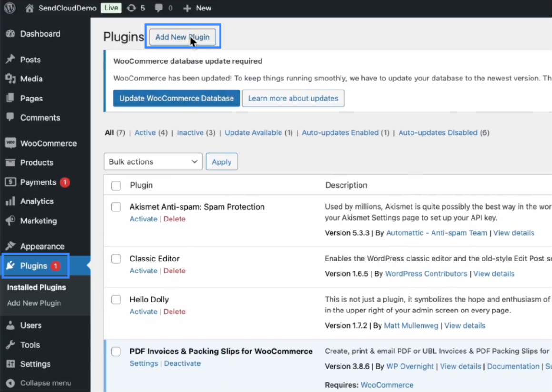Show All plugins filter
This screenshot has width=552, height=392.
tap(109, 132)
